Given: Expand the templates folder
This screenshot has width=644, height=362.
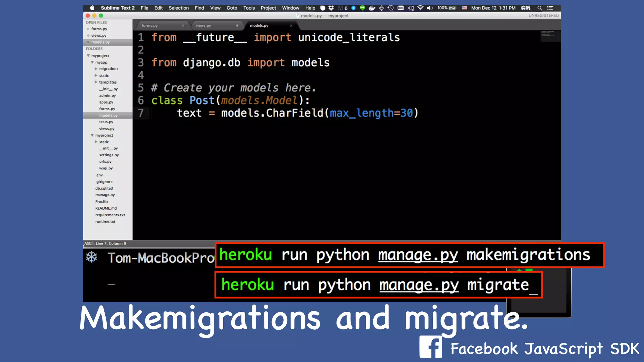Looking at the screenshot, I should coord(96,82).
